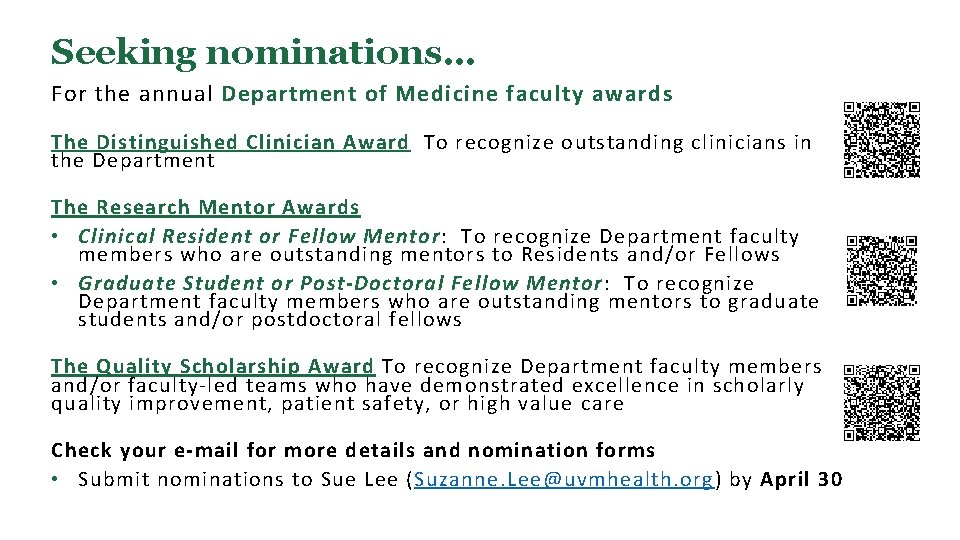Open the Suzanne.Lee@uvmhealth.org email link

(564, 479)
